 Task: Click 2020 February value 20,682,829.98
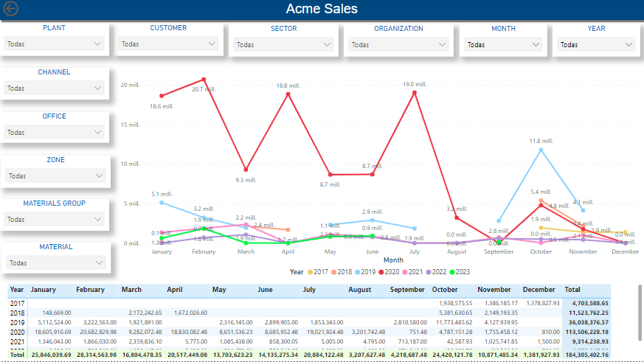pos(98,332)
